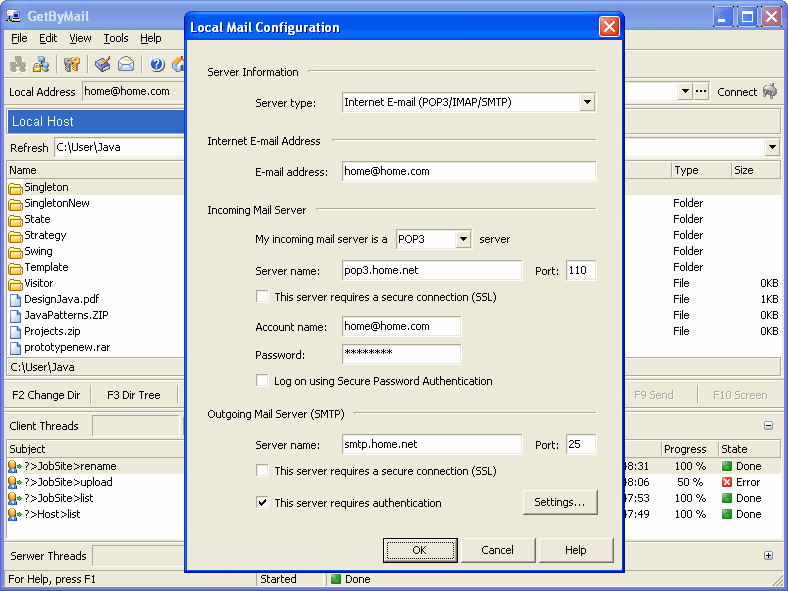This screenshot has width=788, height=591.
Task: Click the SMTP Port field 25
Action: click(581, 444)
